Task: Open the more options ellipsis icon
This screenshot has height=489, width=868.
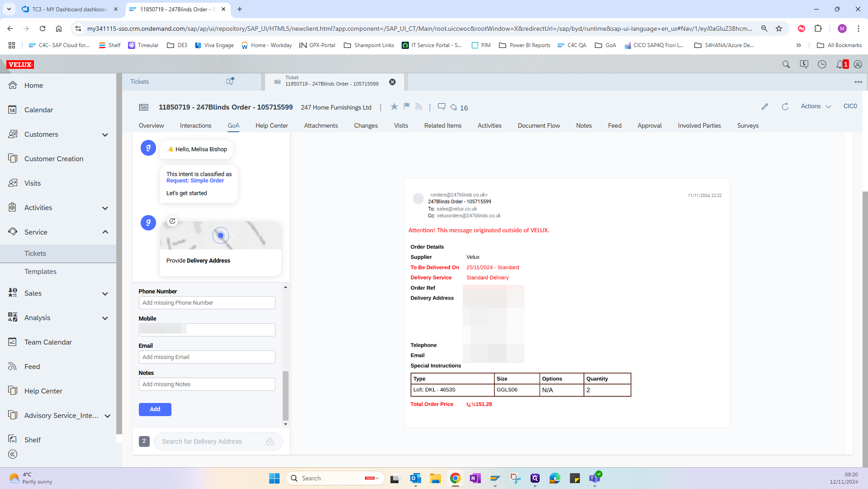Action: click(858, 82)
